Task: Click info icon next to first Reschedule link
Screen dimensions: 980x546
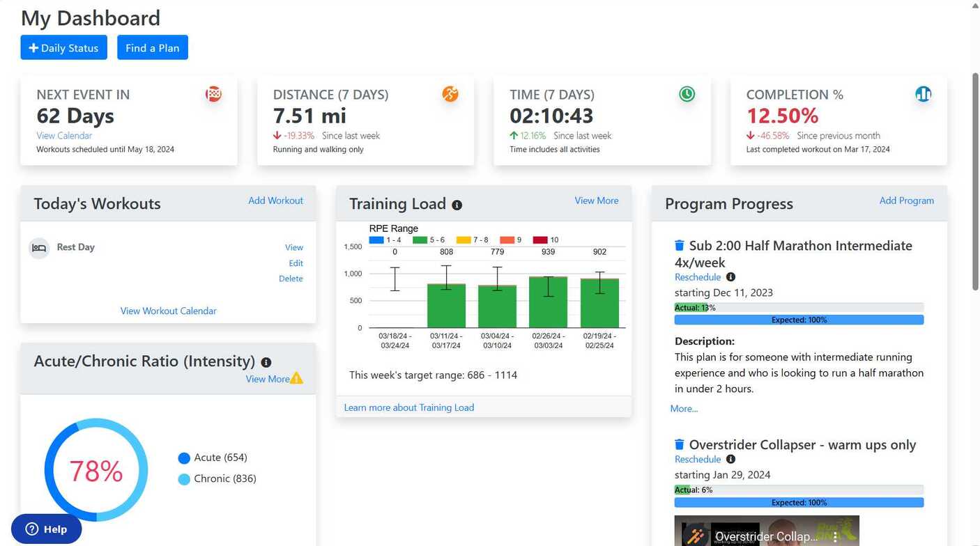Action: 730,277
